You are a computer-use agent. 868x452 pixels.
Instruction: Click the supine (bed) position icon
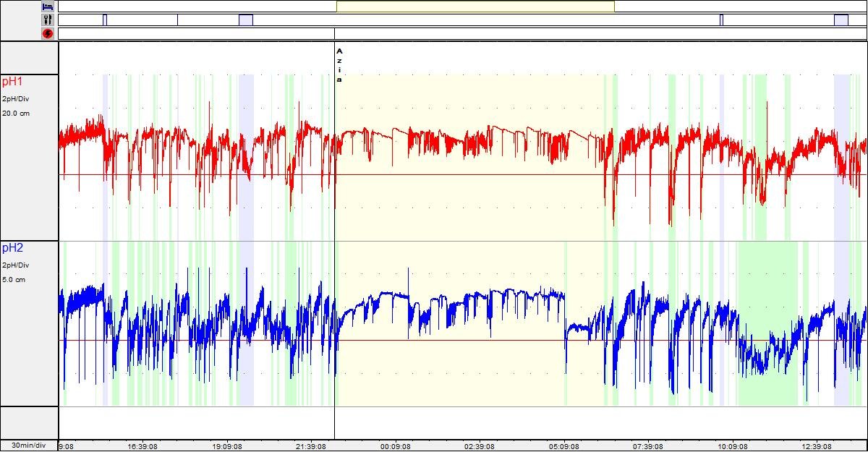click(x=48, y=7)
